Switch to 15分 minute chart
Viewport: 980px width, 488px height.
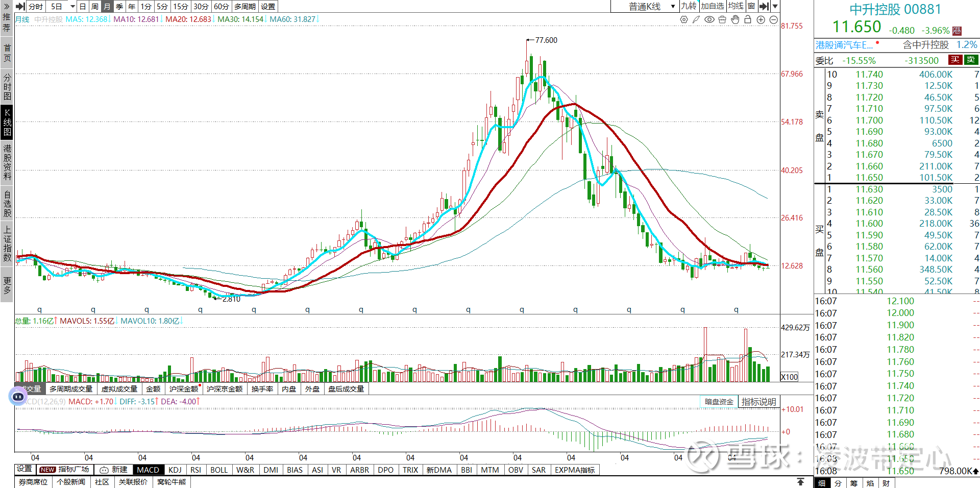click(181, 7)
